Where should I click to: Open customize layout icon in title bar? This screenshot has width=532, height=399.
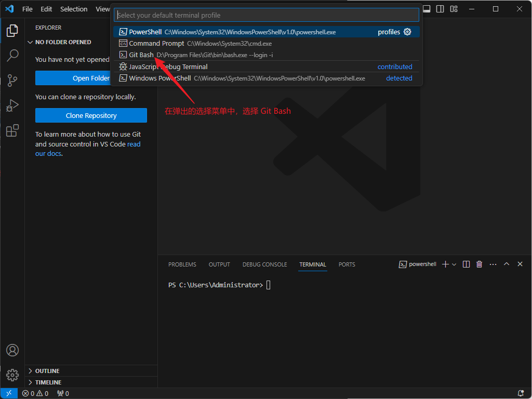pos(454,9)
